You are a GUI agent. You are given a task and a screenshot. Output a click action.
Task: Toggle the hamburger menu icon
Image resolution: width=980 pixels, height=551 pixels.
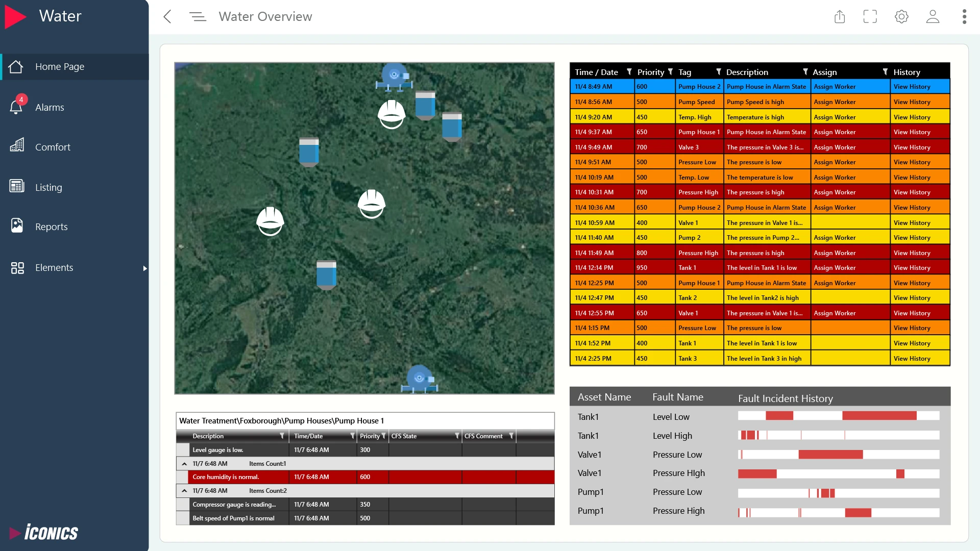click(198, 17)
